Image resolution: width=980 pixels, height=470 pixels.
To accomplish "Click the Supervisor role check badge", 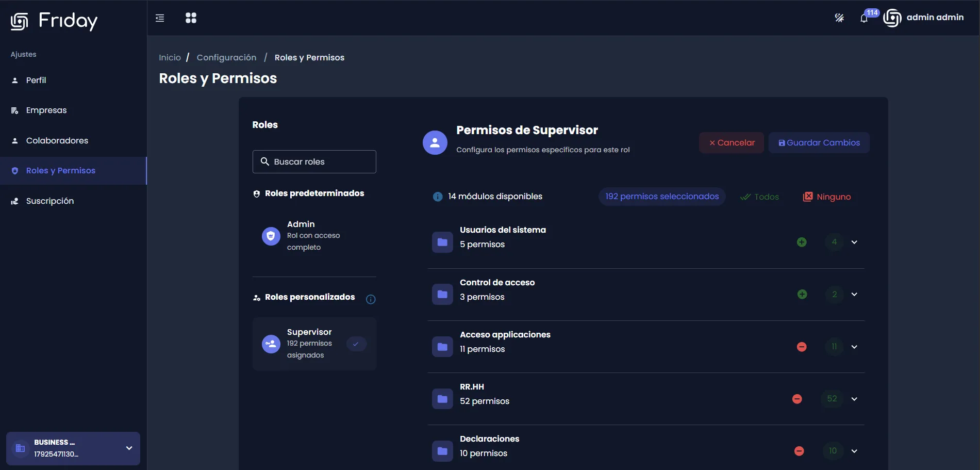I will coord(356,344).
